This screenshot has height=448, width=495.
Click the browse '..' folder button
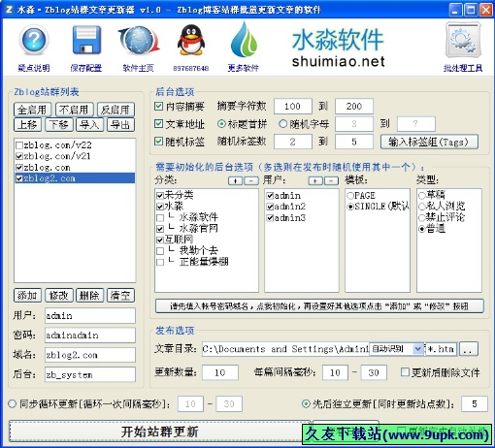pos(469,349)
